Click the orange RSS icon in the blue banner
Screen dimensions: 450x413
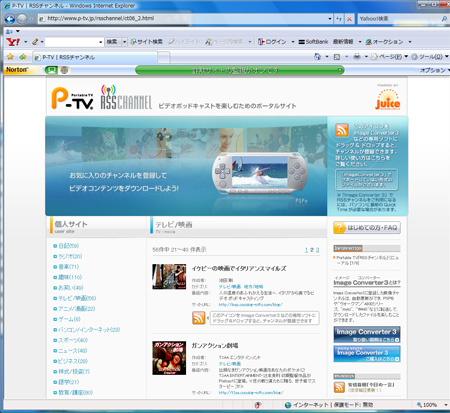pyautogui.click(x=342, y=130)
